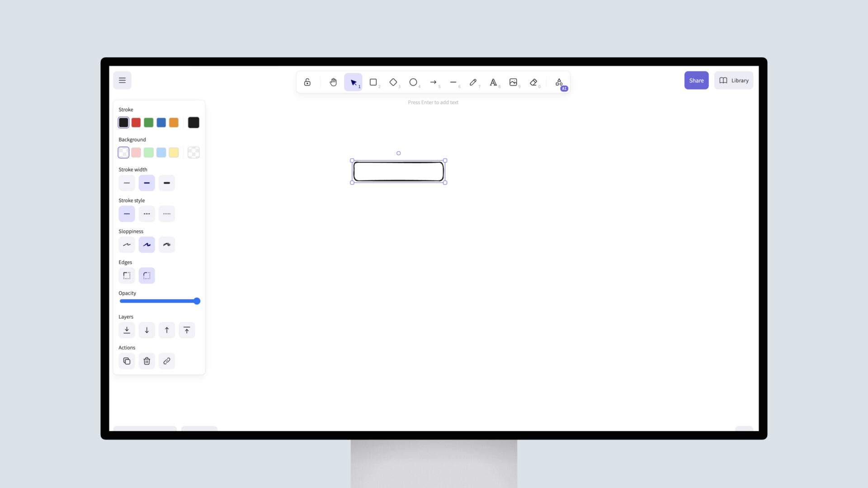Select the Draw pencil tool
Viewport: 868px width, 488px height.
tap(473, 82)
